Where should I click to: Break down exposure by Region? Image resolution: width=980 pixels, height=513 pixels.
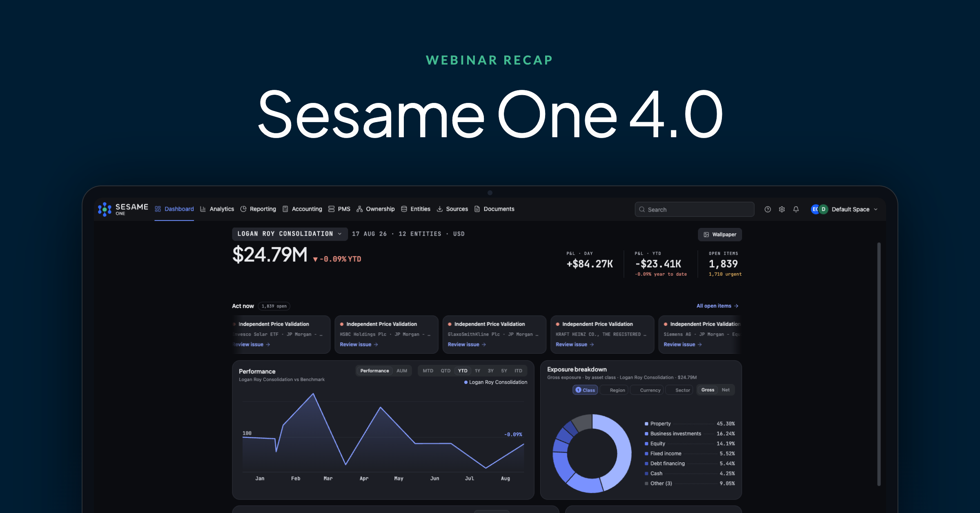(614, 390)
